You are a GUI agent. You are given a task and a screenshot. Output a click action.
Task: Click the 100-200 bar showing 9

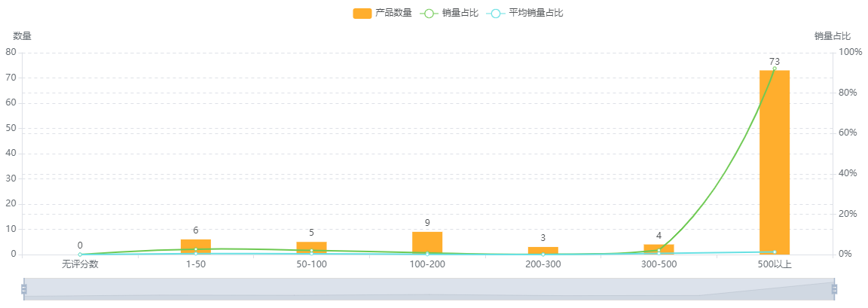coord(427,242)
